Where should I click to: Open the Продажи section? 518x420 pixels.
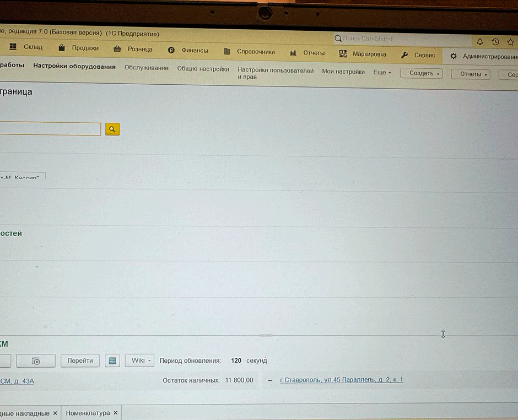click(x=85, y=48)
